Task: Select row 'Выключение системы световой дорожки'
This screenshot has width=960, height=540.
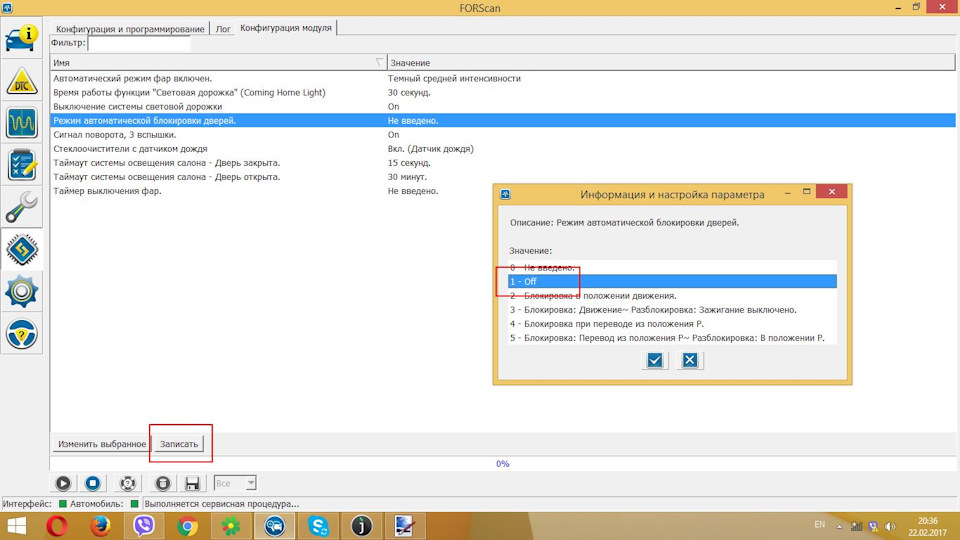Action: 503,107
